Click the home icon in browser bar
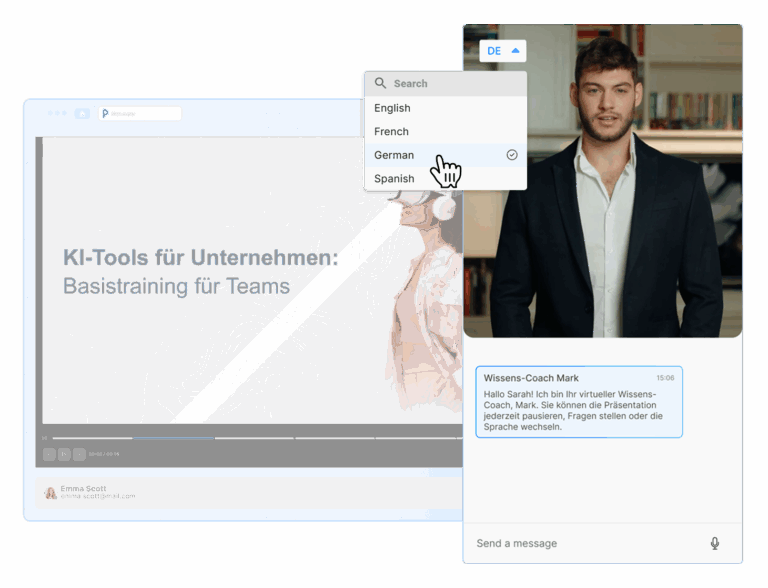Image resolution: width=768 pixels, height=588 pixels. tap(82, 114)
